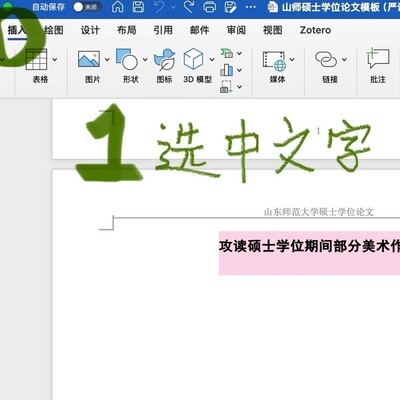The height and width of the screenshot is (400, 400).
Task: Click the Link (链接) chain icon
Action: pyautogui.click(x=326, y=60)
